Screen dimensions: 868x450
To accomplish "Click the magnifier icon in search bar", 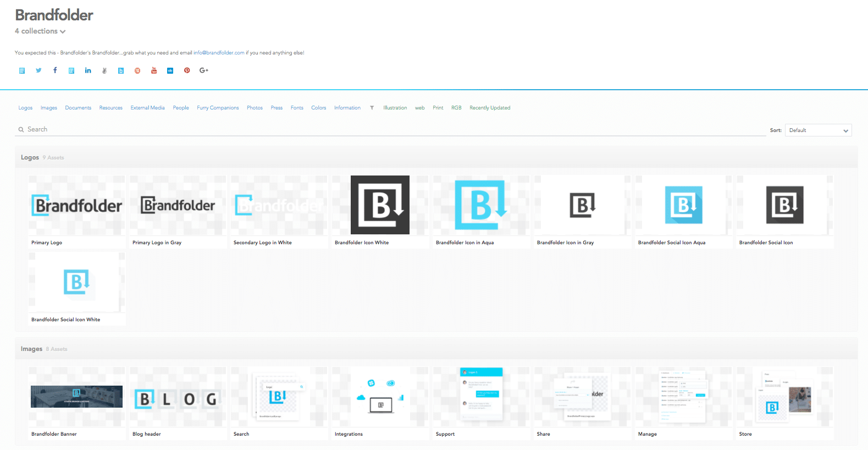I will click(x=21, y=130).
